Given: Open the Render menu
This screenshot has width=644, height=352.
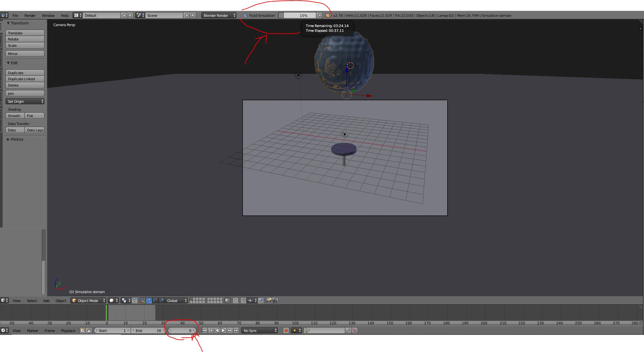Looking at the screenshot, I should point(30,15).
